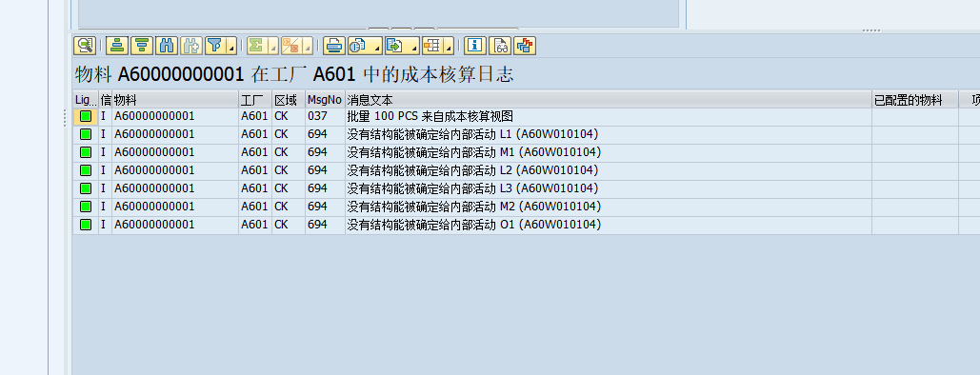Click the 已配置的物料 column header
The height and width of the screenshot is (375, 980).
915,99
